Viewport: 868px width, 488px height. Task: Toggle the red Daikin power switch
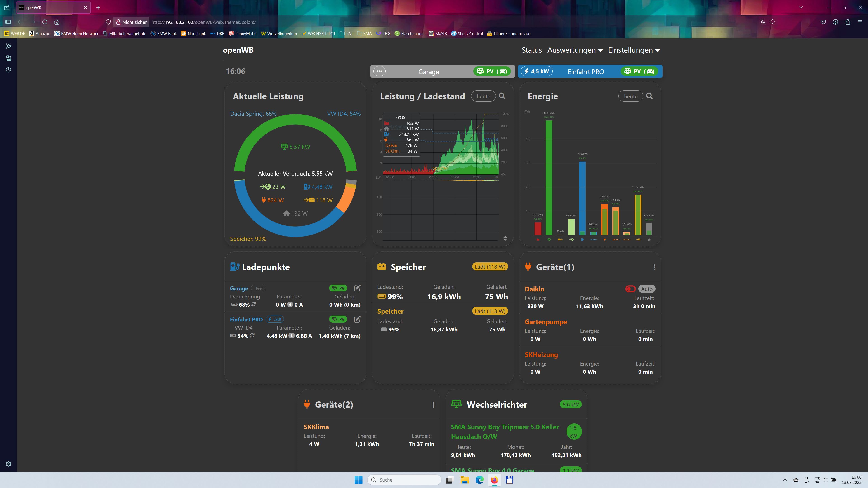pos(630,289)
